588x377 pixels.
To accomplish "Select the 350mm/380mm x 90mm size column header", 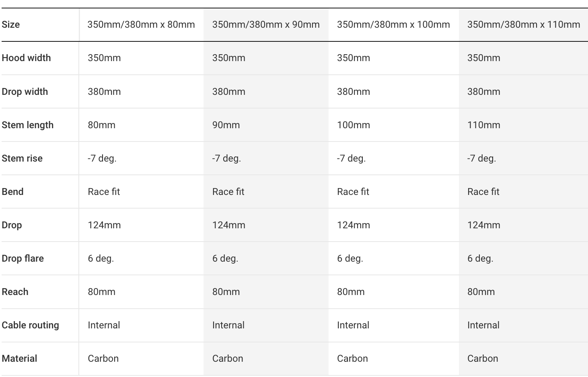I will coord(266,25).
